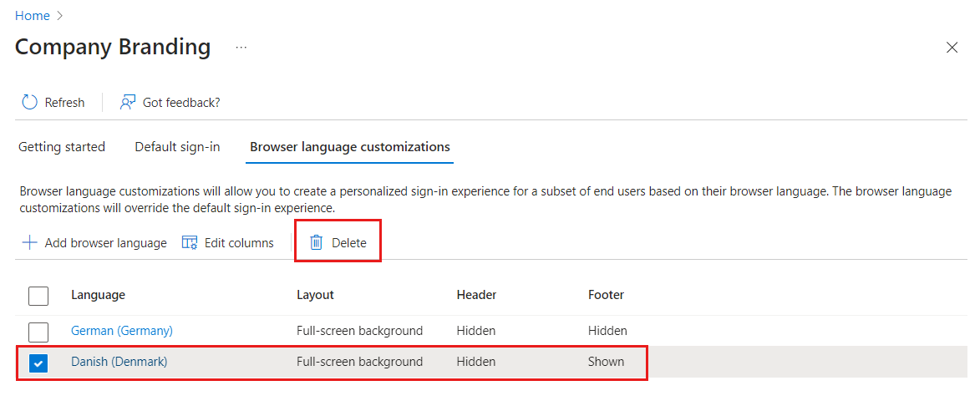Click the German row's Footer Hidden value
The width and height of the screenshot is (980, 406).
[607, 331]
